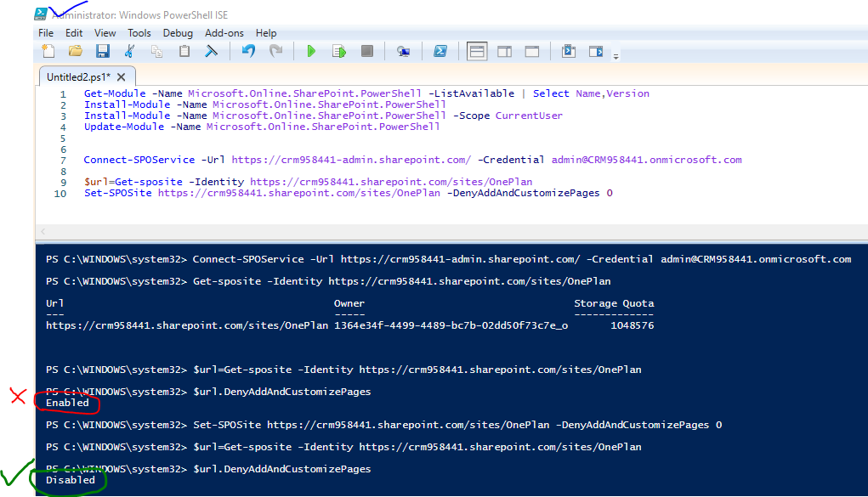Image resolution: width=868 pixels, height=497 pixels.
Task: Click CurrentUser on script line 3
Action: pos(529,116)
